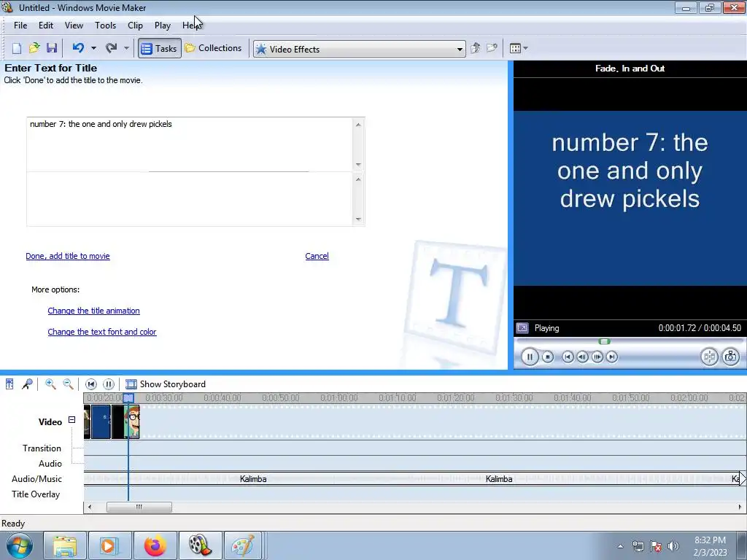Toggle the Collections pane button

[x=214, y=48]
